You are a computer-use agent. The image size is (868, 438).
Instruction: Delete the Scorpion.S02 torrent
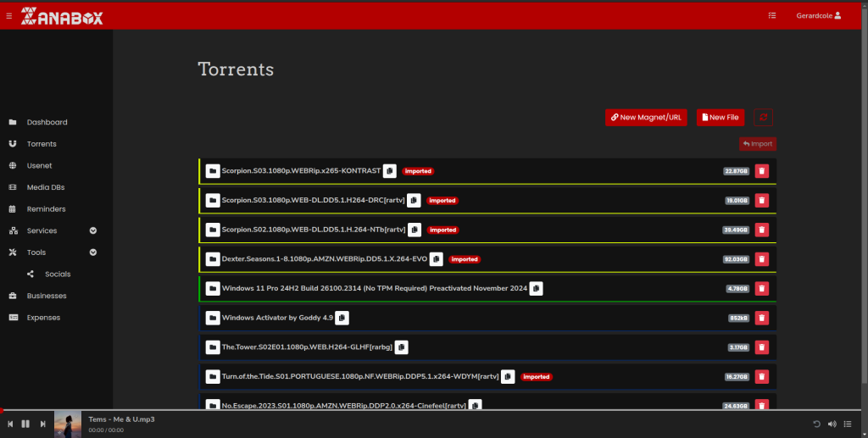[762, 230]
